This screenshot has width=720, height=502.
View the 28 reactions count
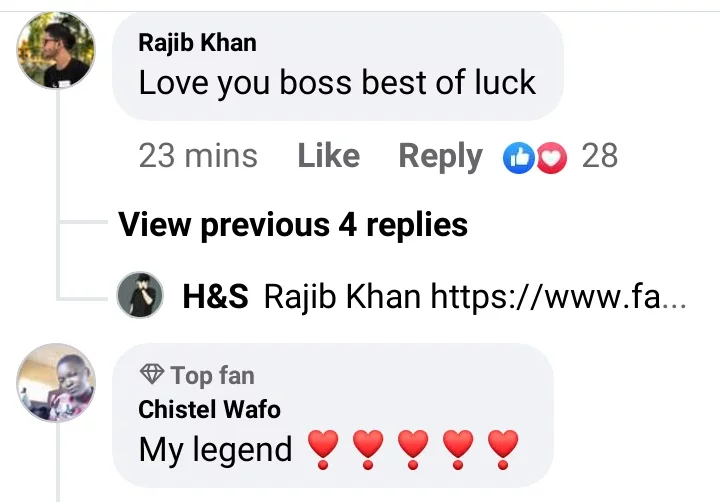tap(600, 156)
